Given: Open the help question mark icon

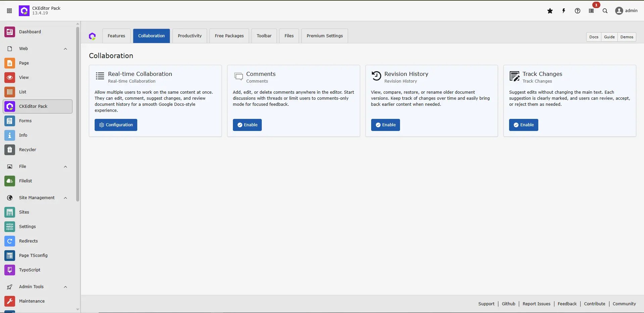Looking at the screenshot, I should coord(578,11).
